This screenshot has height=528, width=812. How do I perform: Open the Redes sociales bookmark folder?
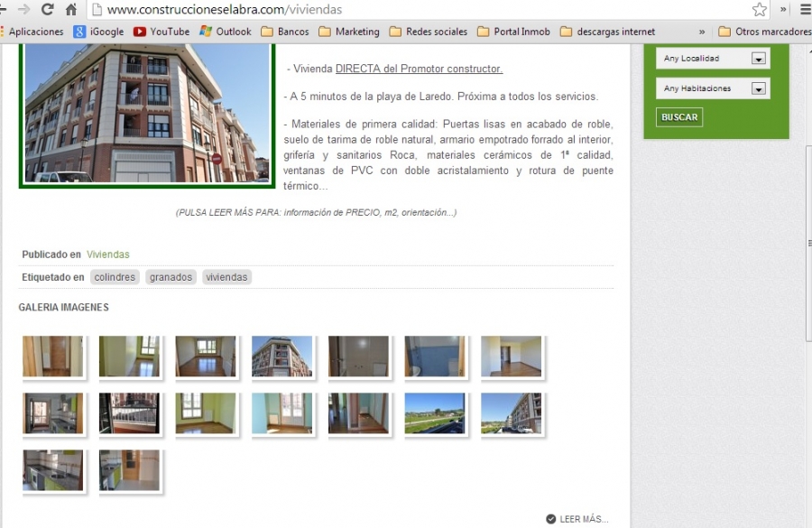(429, 32)
